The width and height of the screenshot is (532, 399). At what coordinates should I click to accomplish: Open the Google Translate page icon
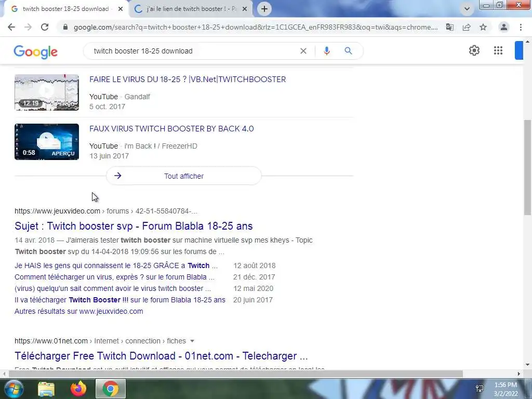(x=450, y=27)
